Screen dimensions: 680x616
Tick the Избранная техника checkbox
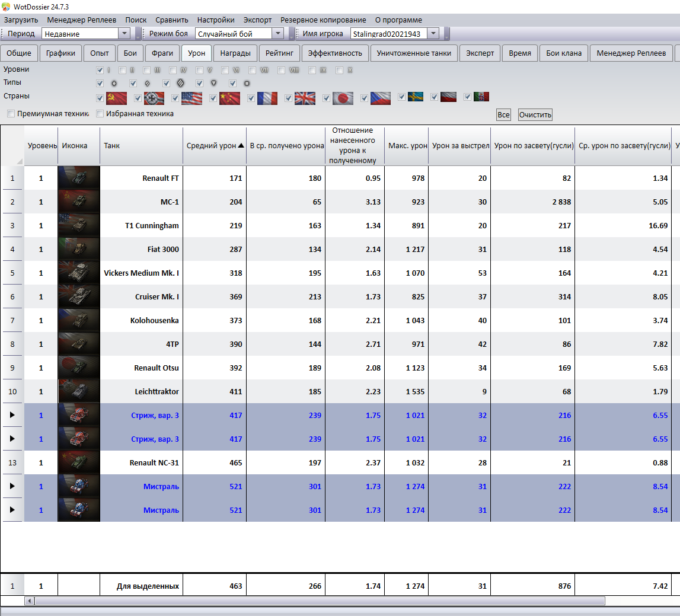(x=100, y=113)
